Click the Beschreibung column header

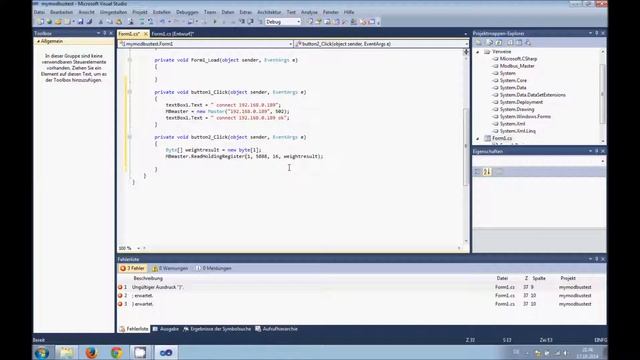(148, 278)
